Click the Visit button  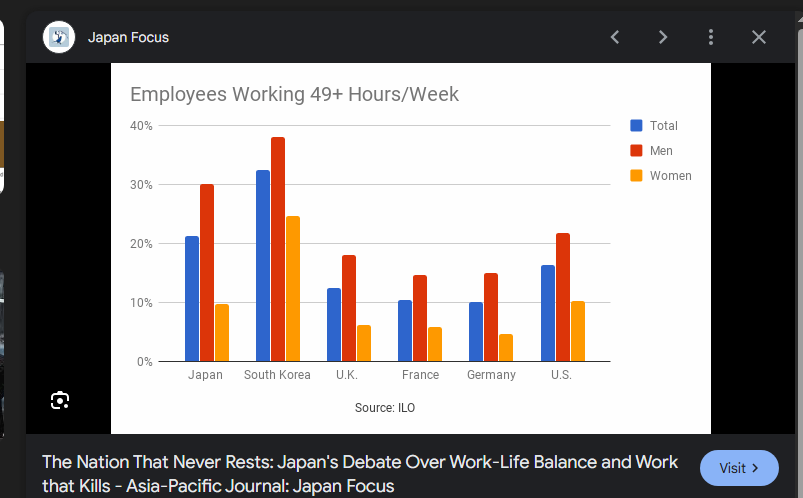tap(739, 468)
